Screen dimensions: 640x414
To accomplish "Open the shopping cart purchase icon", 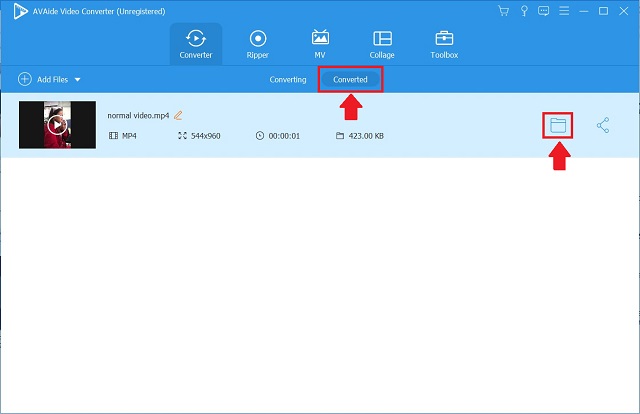I will 503,11.
